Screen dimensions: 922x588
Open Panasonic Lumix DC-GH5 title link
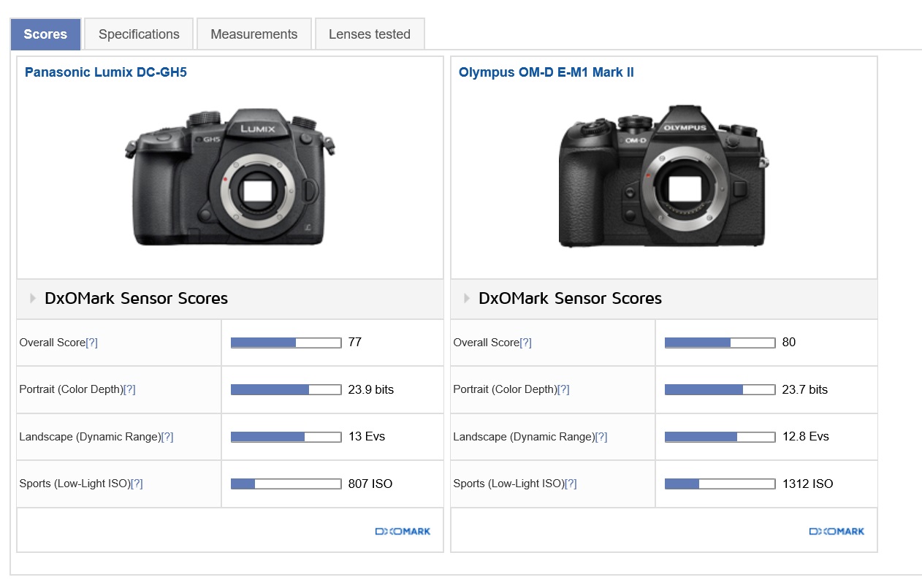tap(106, 72)
